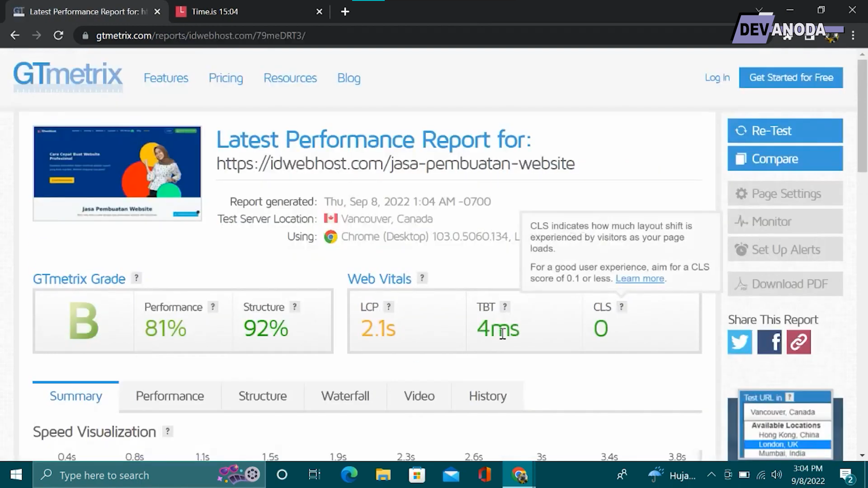Open Page Settings
The height and width of the screenshot is (488, 868).
coord(785,193)
